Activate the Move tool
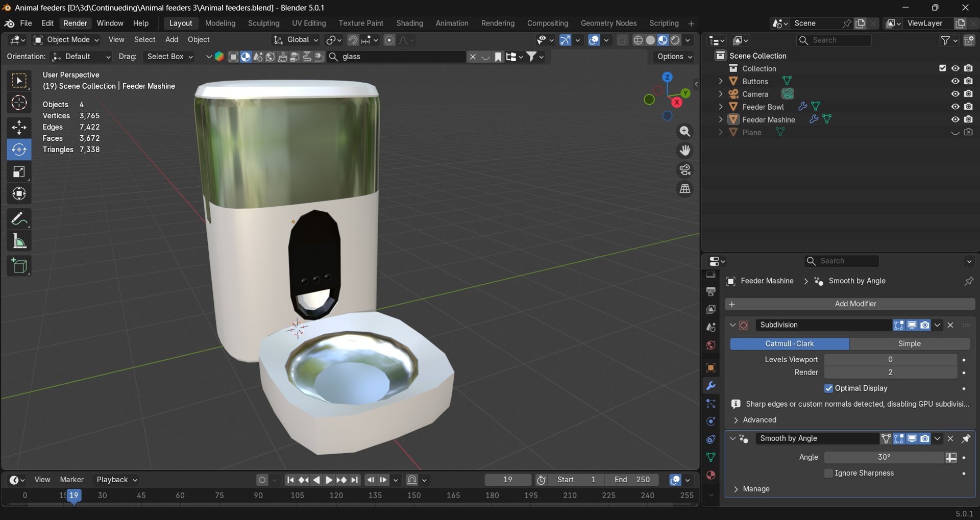Screen dimensions: 980x520 (x=19, y=127)
